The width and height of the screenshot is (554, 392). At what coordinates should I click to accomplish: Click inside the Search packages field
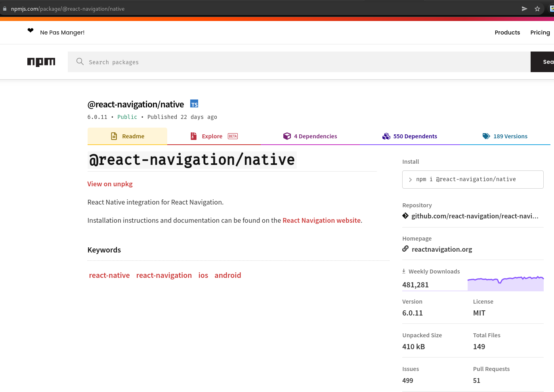click(238, 62)
